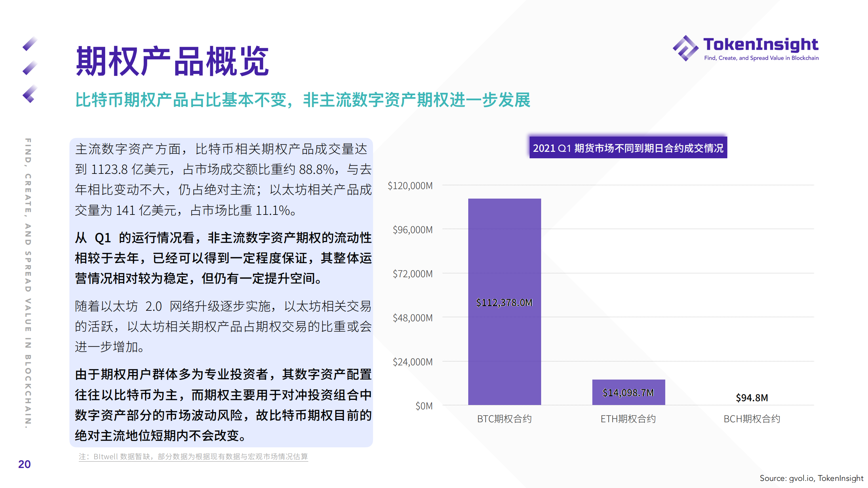Click the bottom purple chevron decoration
The image size is (868, 488).
29,94
